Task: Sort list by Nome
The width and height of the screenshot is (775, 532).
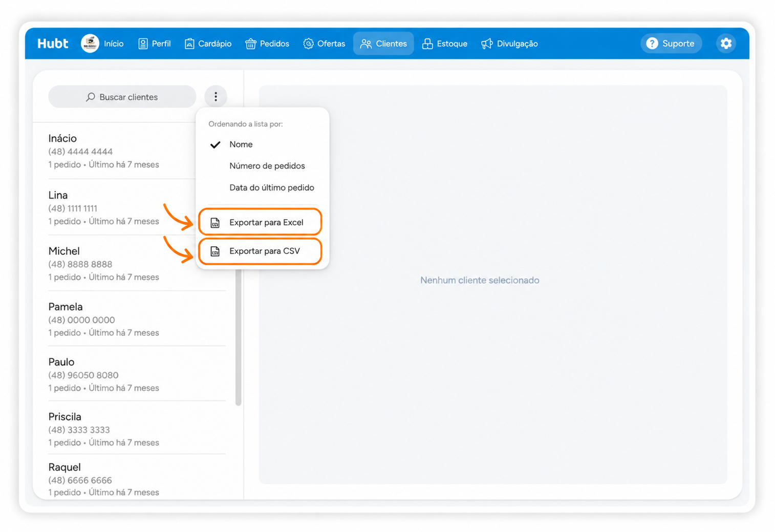Action: click(262, 144)
